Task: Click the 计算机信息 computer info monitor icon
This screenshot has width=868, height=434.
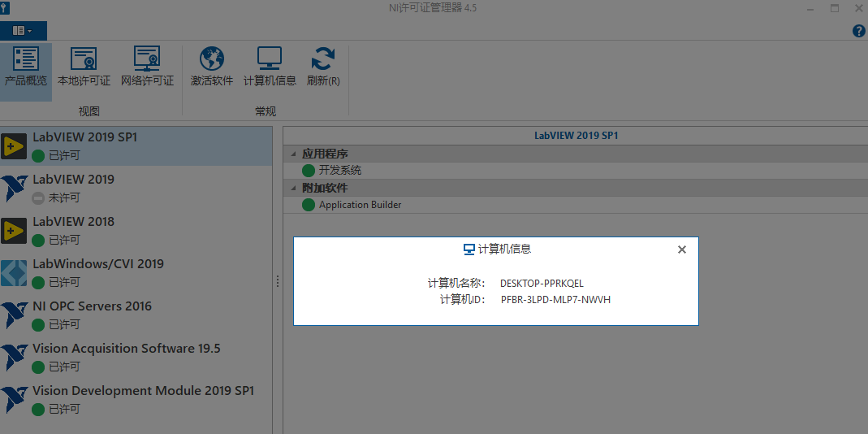Action: coord(270,59)
